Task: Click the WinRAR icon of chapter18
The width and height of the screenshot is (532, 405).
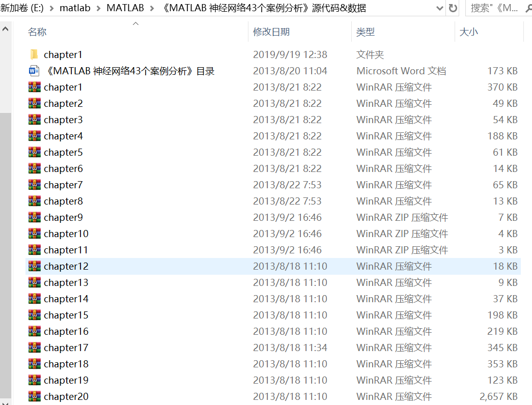Action: [35, 364]
